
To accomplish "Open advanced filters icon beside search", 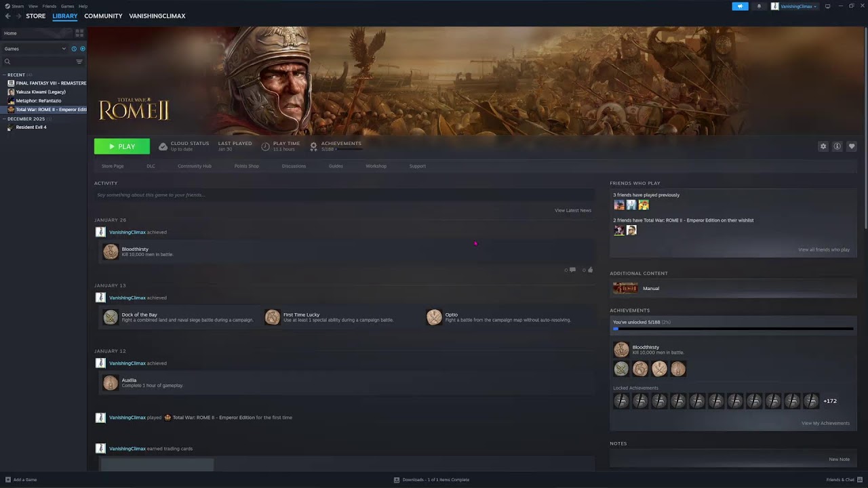I will click(79, 62).
